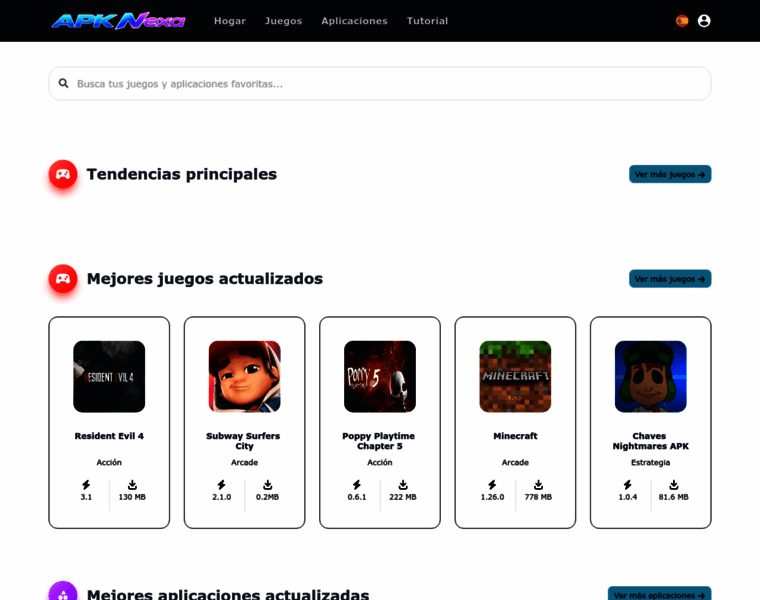Click the APK Nexa logo

(118, 21)
